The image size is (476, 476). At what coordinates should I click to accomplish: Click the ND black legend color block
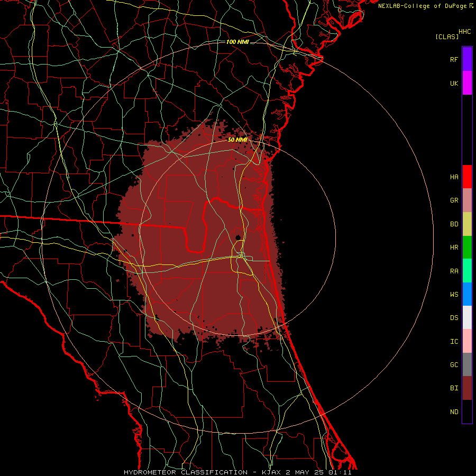pos(467,411)
